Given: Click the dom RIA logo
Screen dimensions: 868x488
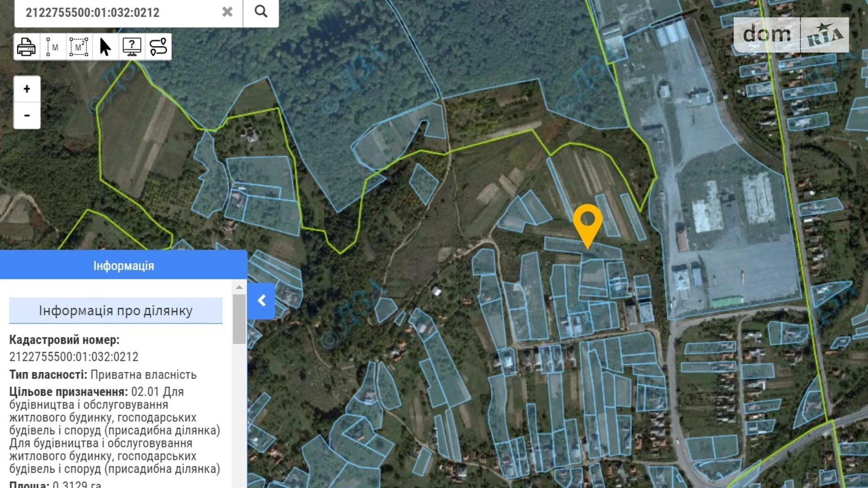Looking at the screenshot, I should tap(791, 35).
